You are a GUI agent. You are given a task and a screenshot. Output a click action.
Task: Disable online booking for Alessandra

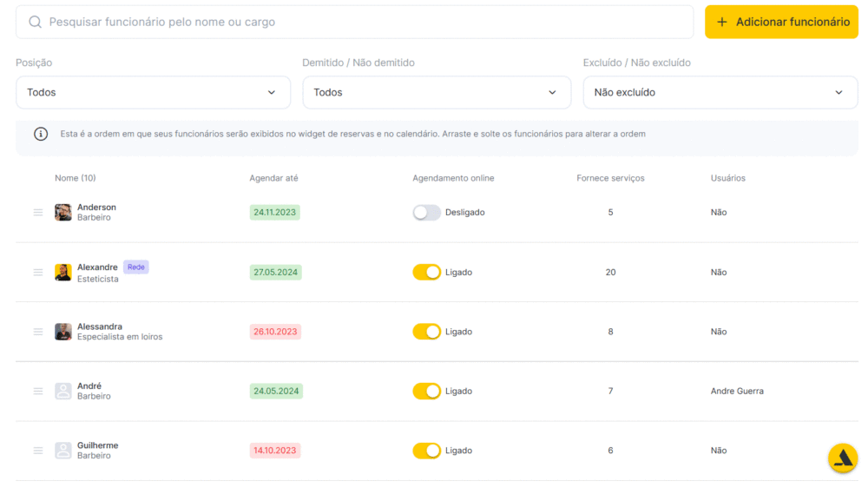tap(426, 332)
